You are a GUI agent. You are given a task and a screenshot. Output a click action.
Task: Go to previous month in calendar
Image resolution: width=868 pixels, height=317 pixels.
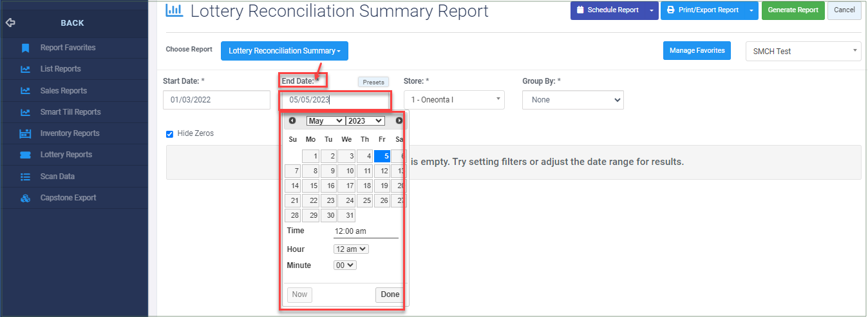tap(292, 120)
